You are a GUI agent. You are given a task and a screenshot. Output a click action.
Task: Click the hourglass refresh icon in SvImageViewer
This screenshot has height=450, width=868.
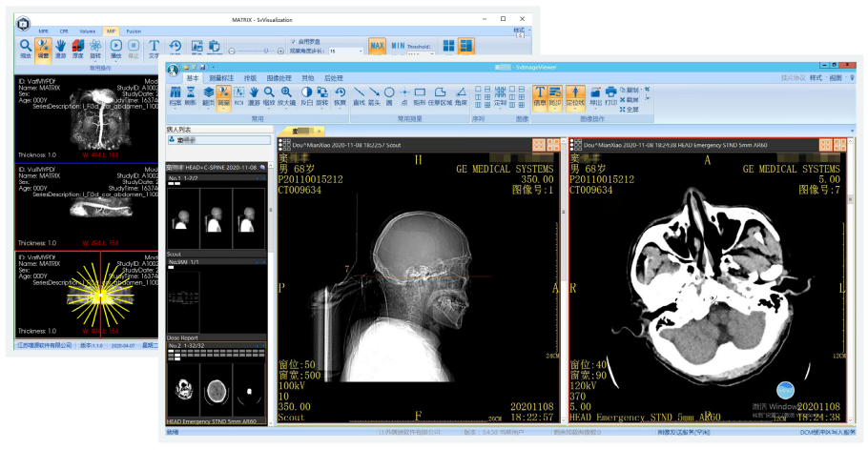(x=191, y=95)
